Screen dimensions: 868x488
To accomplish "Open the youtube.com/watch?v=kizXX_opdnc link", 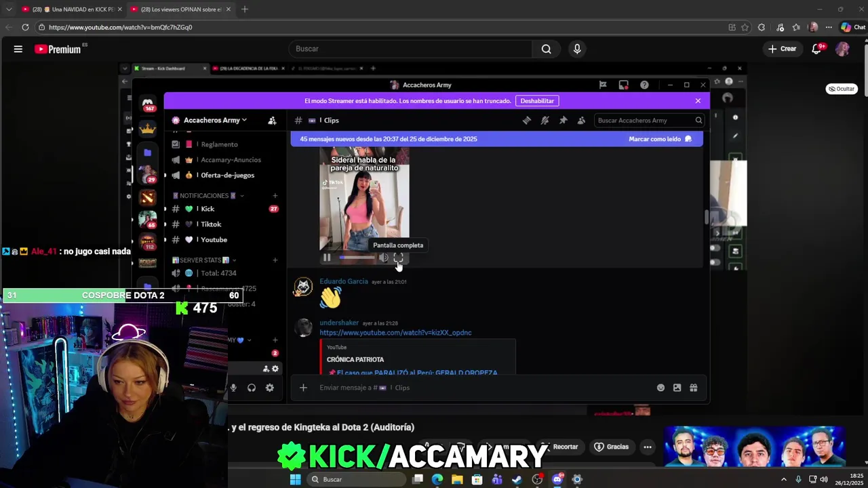I will pos(395,333).
